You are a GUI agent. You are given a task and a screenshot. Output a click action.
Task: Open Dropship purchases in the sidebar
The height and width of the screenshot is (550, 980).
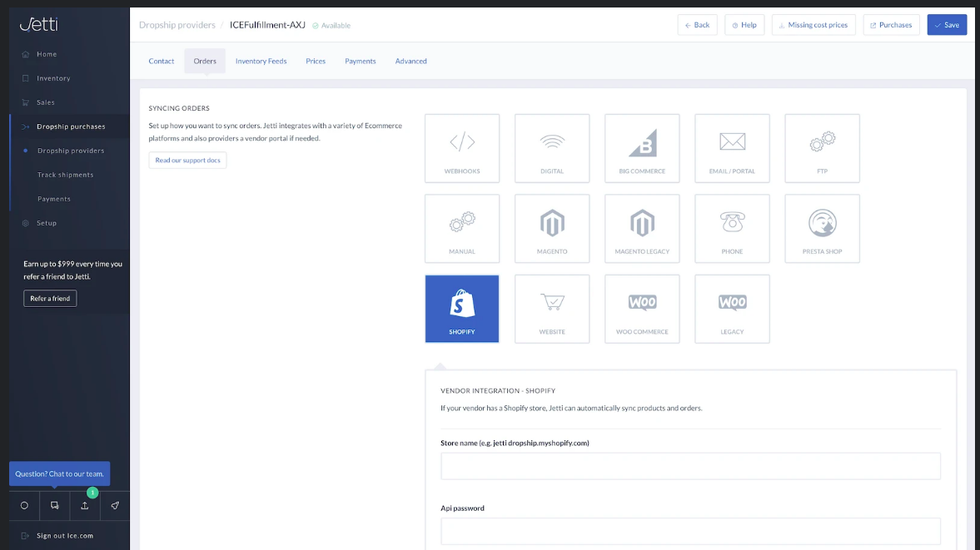[71, 126]
